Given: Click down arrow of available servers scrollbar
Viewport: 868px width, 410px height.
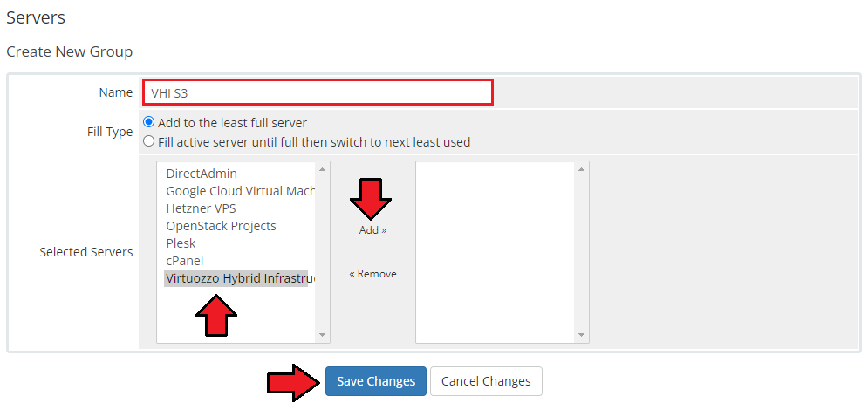Looking at the screenshot, I should click(322, 335).
